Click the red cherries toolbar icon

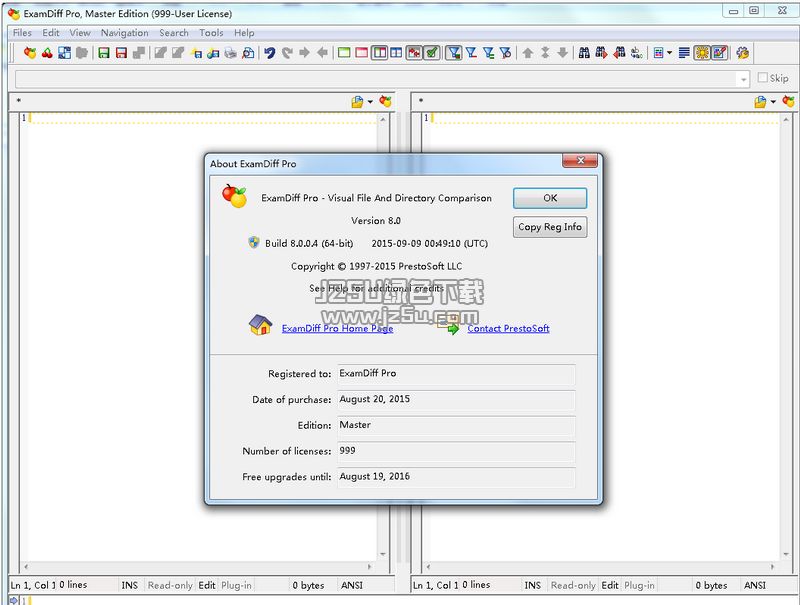coord(47,53)
